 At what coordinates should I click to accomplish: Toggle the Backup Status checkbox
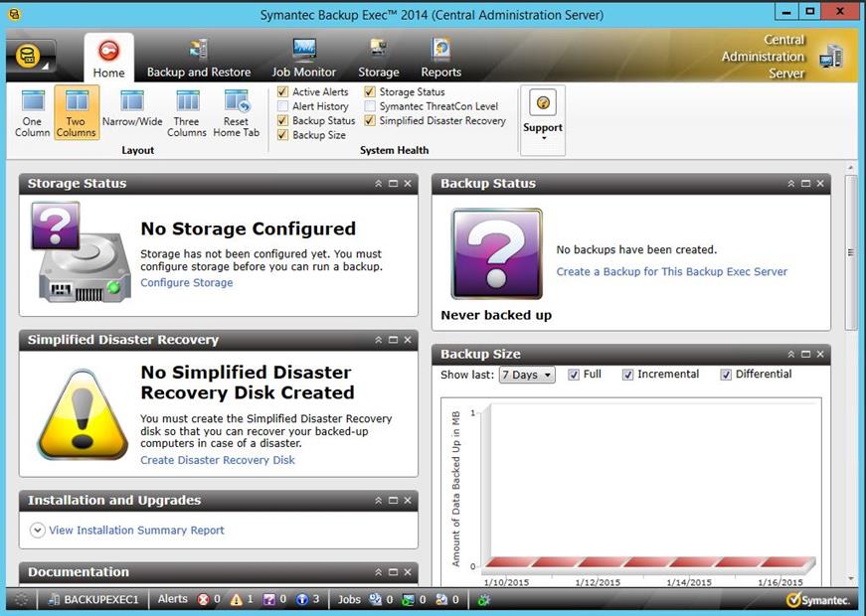coord(282,120)
